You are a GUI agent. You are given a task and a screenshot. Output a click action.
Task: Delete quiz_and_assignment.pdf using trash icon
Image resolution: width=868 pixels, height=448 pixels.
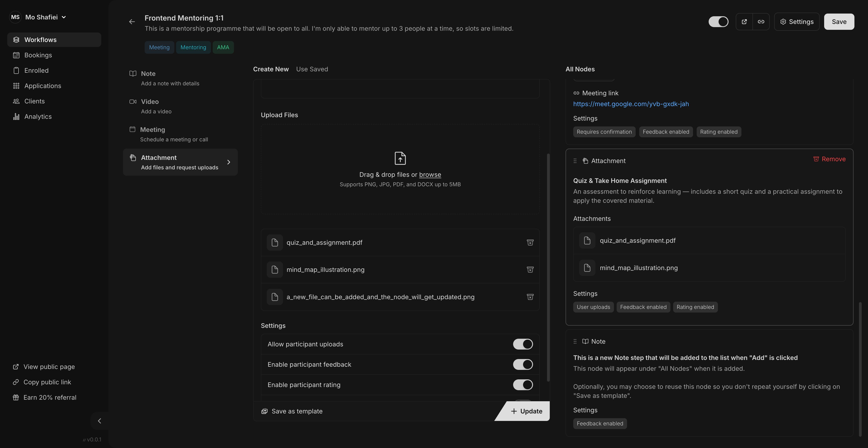pos(530,243)
